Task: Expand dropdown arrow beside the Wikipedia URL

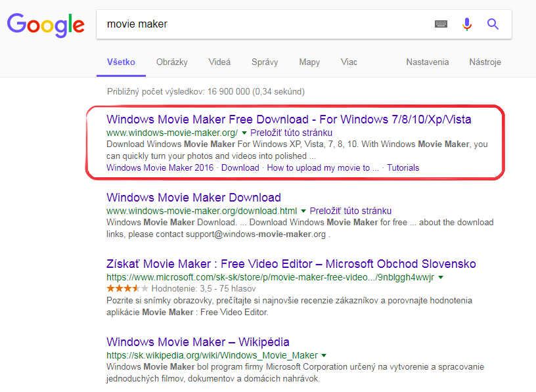Action: click(x=324, y=355)
